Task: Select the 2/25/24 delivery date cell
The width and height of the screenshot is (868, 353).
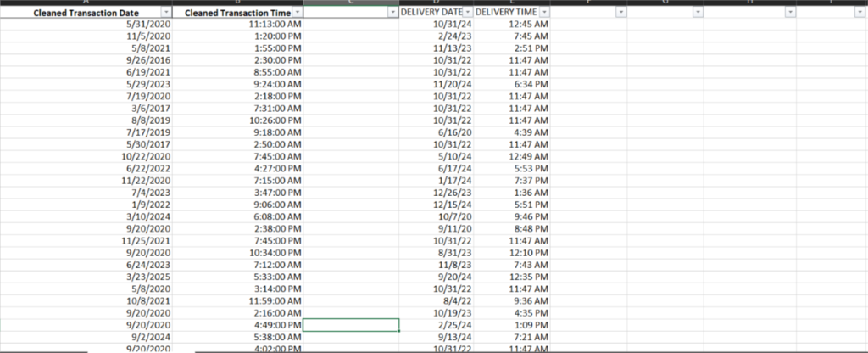Action: tap(437, 325)
